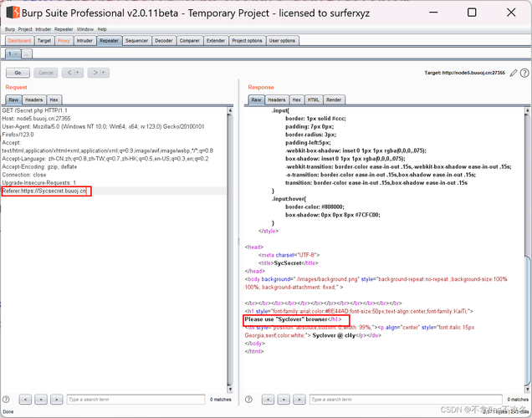Go to next match in request search
This screenshot has height=418, width=532.
(57, 400)
